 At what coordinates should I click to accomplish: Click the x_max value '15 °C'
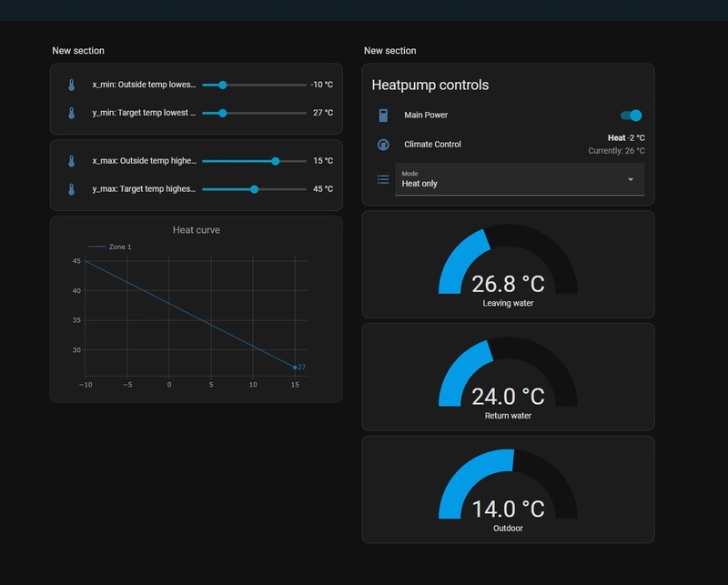coord(323,161)
